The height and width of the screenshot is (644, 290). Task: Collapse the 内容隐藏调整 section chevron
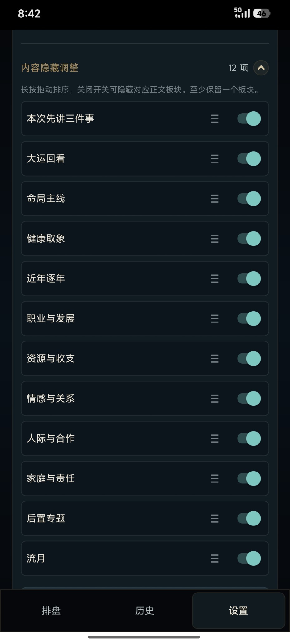[x=261, y=68]
